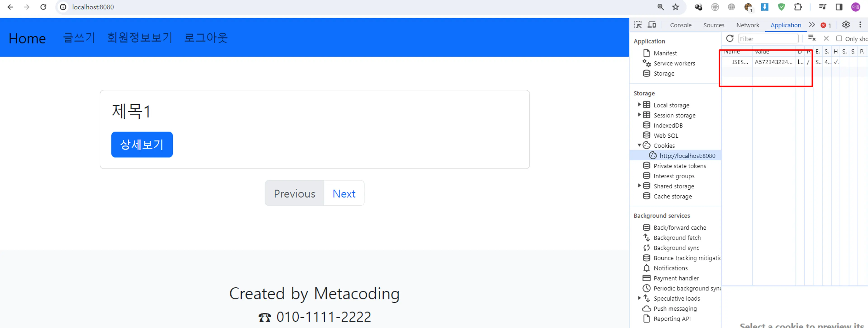Click the clear filter icon in Application panel
This screenshot has width=868, height=328.
click(x=814, y=38)
